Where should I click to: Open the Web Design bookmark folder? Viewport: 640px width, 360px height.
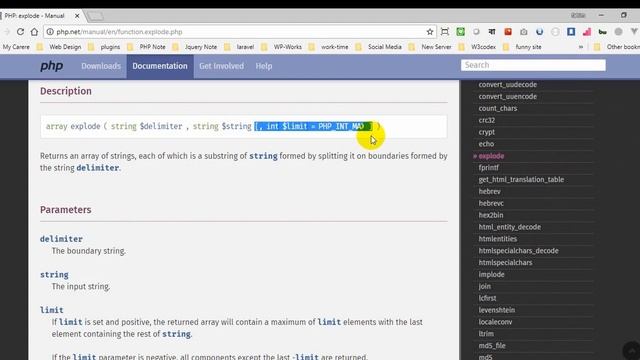pyautogui.click(x=60, y=47)
